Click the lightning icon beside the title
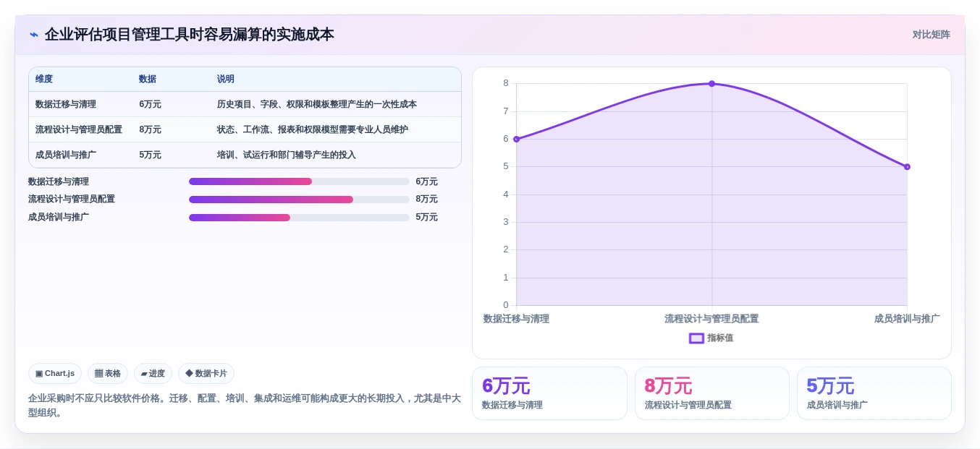The image size is (980, 449). coord(34,35)
